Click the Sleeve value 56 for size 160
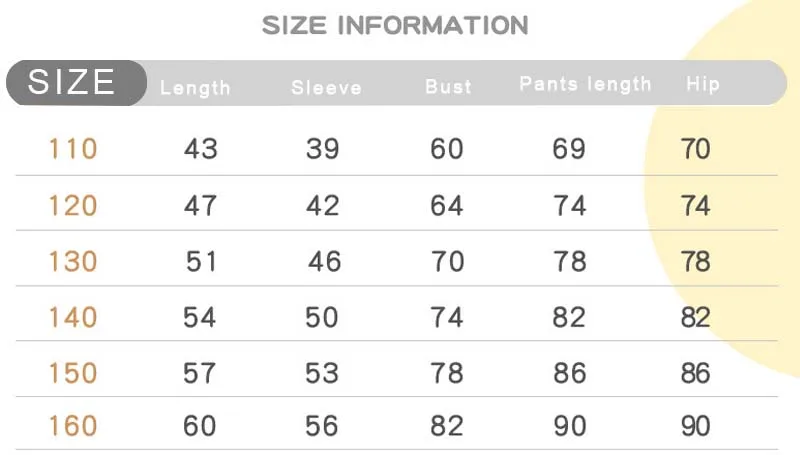 point(322,426)
